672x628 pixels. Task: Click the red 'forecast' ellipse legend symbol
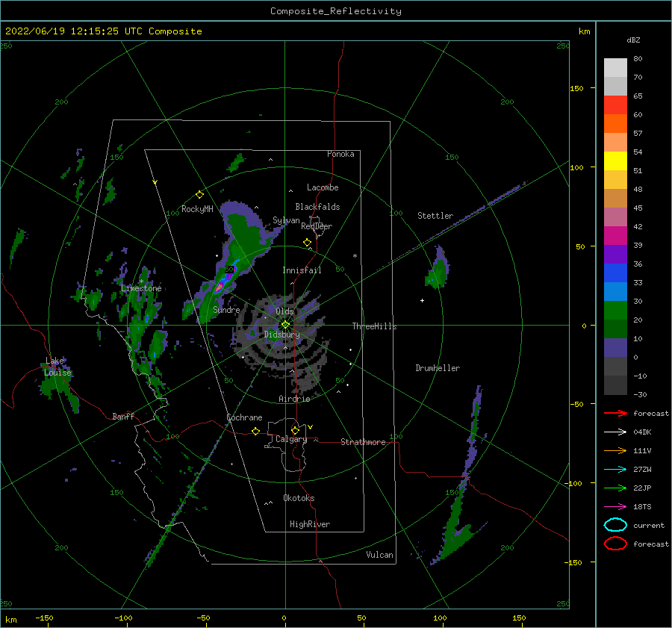point(615,544)
